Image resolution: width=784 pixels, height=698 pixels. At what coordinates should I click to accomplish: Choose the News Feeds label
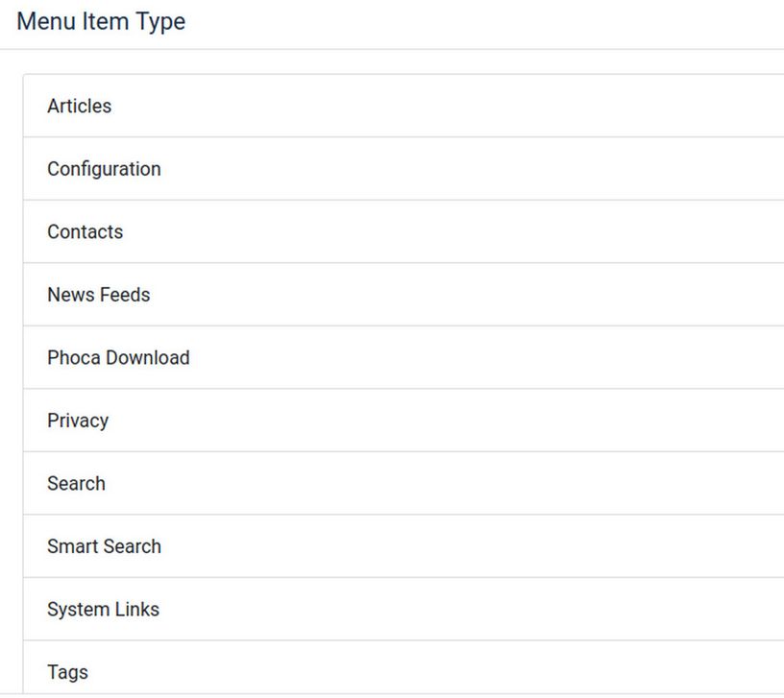[98, 295]
